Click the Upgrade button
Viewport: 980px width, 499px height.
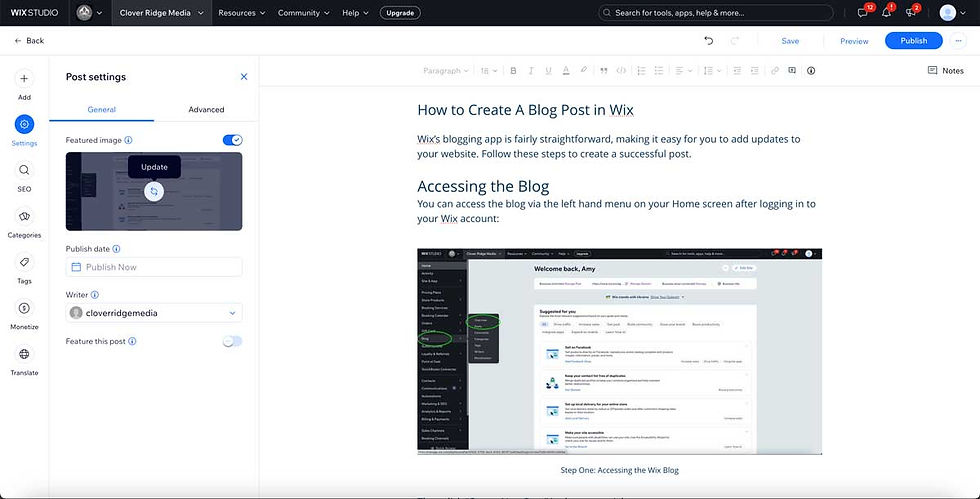(x=400, y=13)
